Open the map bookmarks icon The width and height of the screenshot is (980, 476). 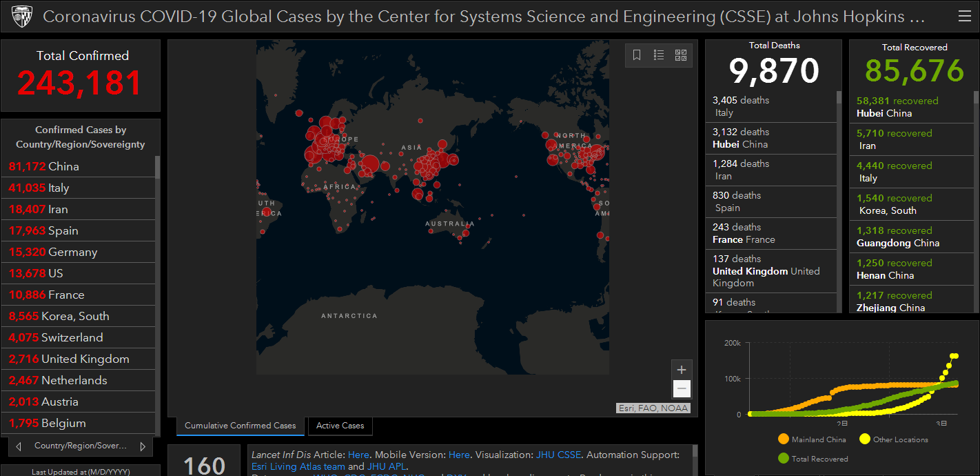click(637, 55)
